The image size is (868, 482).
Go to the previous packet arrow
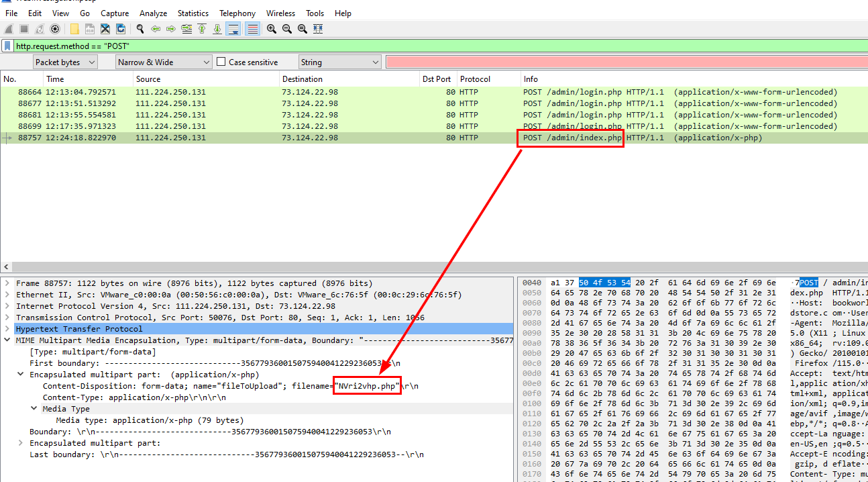[156, 29]
